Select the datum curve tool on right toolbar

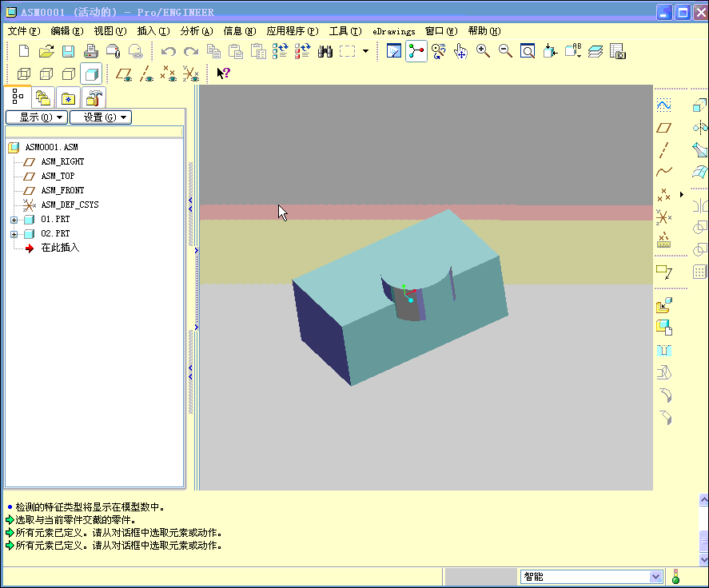pyautogui.click(x=663, y=172)
